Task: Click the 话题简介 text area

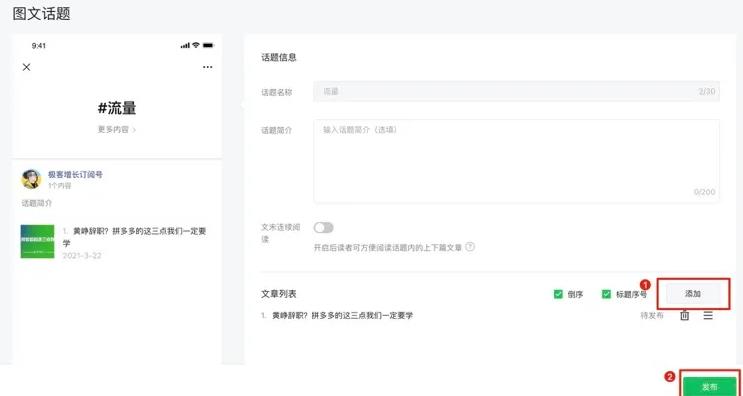Action: click(516, 161)
